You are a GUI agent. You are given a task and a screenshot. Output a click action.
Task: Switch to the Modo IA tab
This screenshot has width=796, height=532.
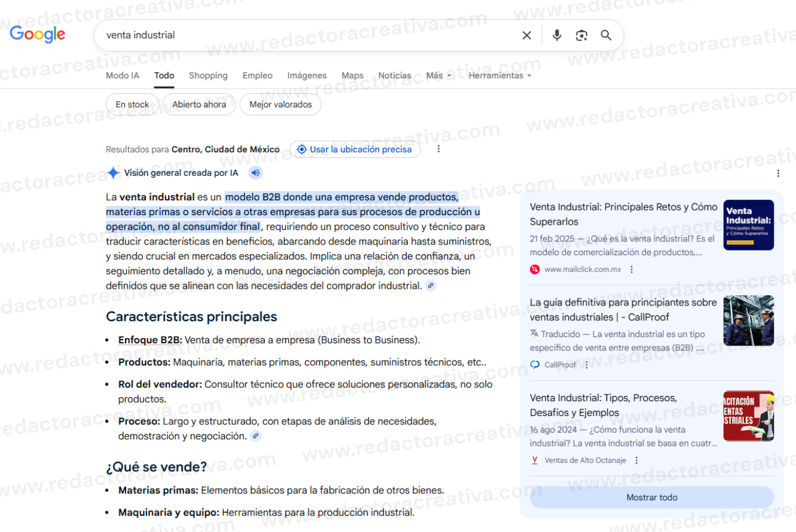[123, 76]
